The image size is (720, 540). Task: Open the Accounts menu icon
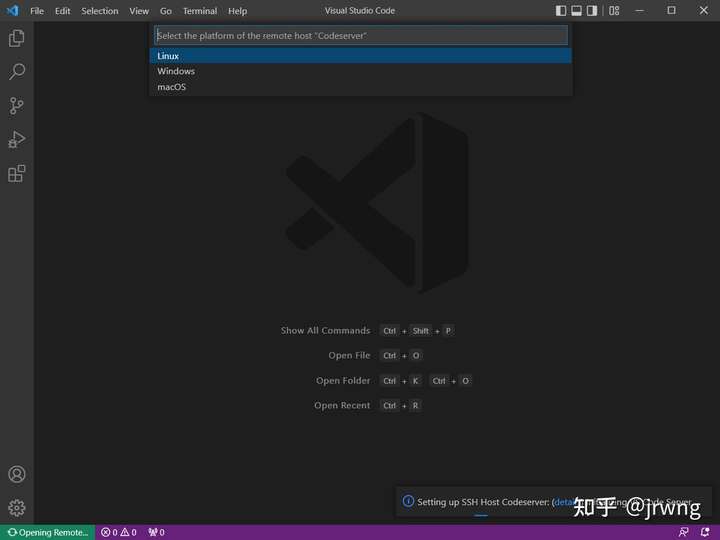[x=17, y=474]
